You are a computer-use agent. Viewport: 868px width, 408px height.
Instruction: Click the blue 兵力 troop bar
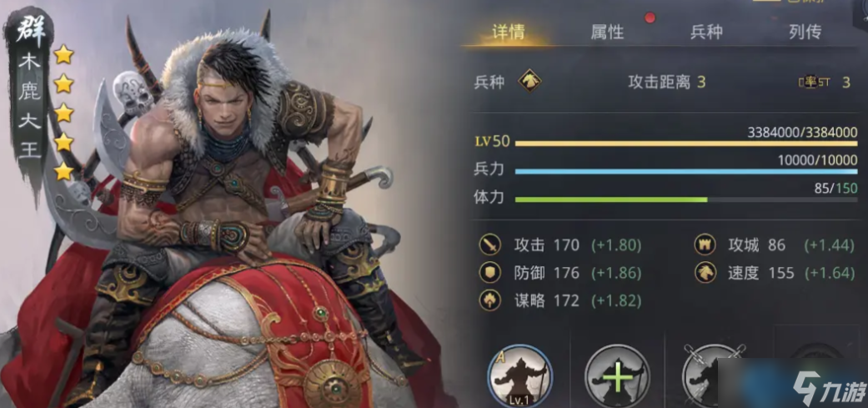686,172
